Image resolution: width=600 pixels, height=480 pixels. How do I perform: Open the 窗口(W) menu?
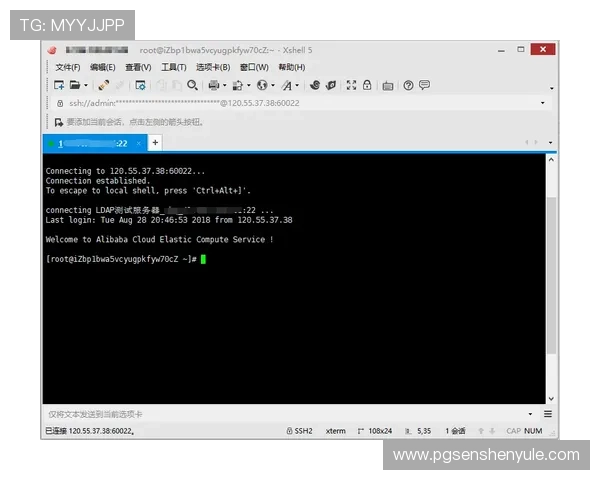[254, 67]
